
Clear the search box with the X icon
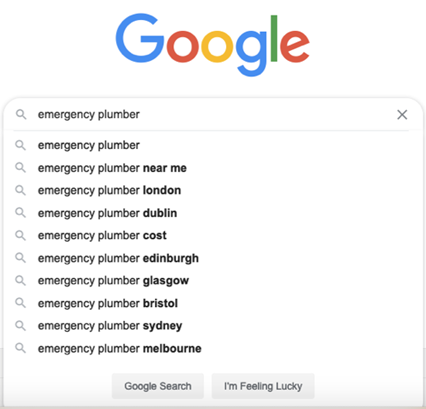(x=402, y=115)
